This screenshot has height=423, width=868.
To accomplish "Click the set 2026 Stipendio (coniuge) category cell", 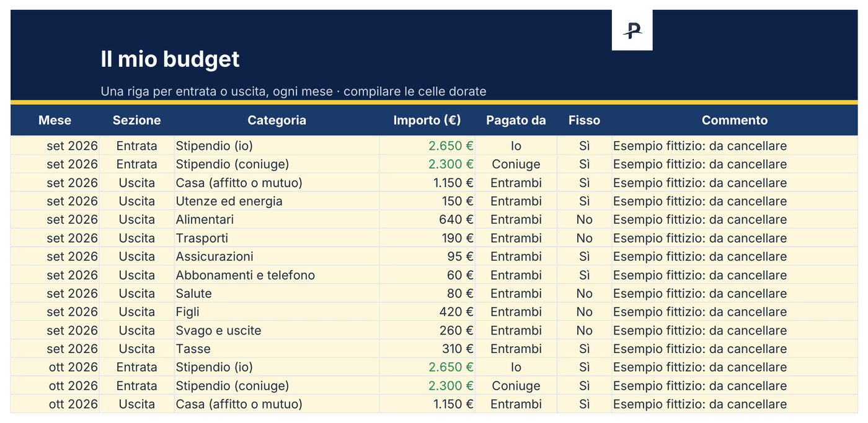I will (277, 164).
